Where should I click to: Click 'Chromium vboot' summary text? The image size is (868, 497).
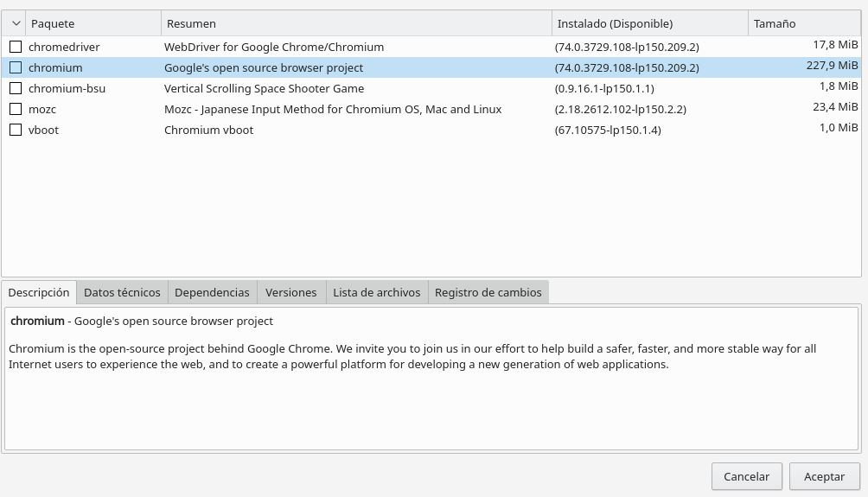point(208,130)
